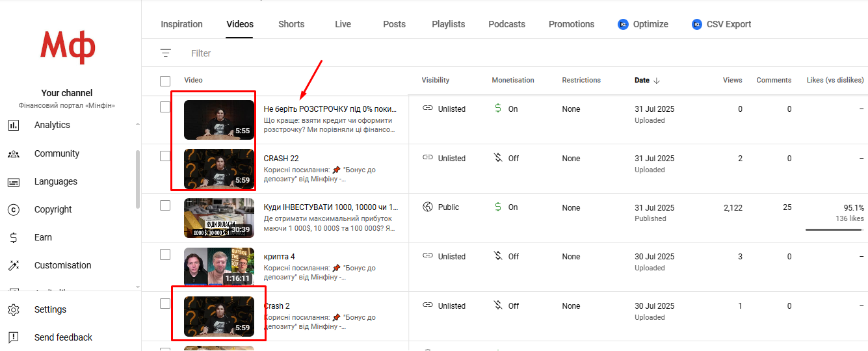
Task: Tick the select-all videos checkbox in header
Action: (x=165, y=81)
